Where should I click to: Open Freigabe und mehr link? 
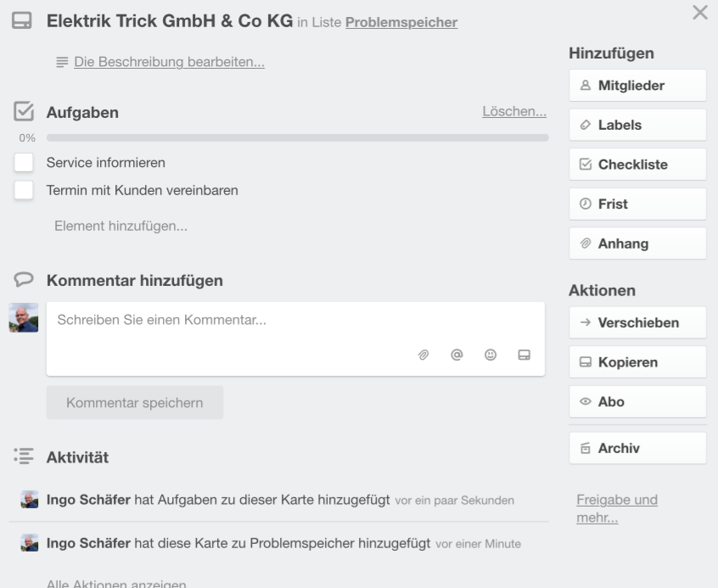(x=617, y=508)
